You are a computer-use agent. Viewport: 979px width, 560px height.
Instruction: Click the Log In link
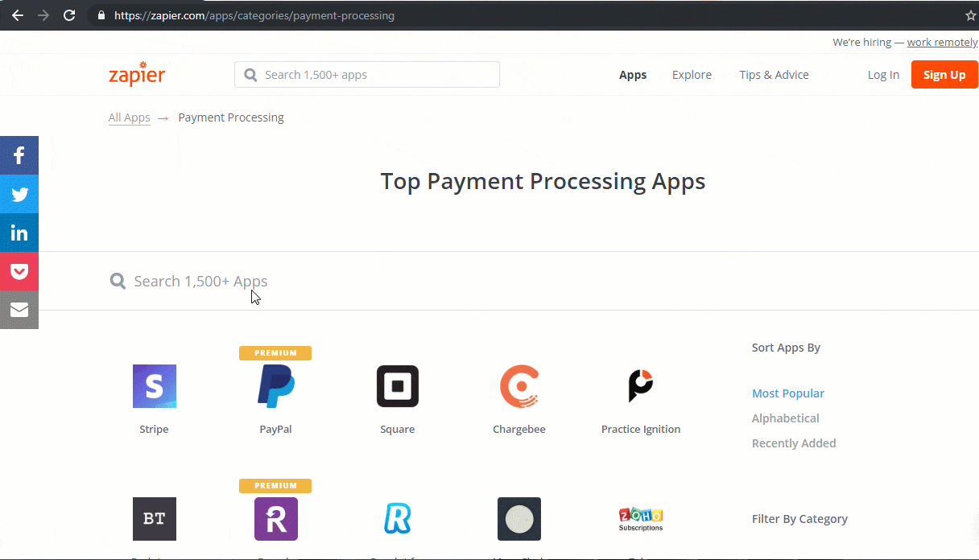(883, 75)
